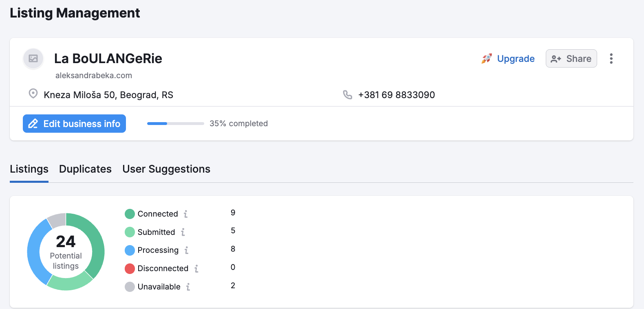Image resolution: width=644 pixels, height=309 pixels.
Task: Click the business photo placeholder icon
Action: [33, 59]
